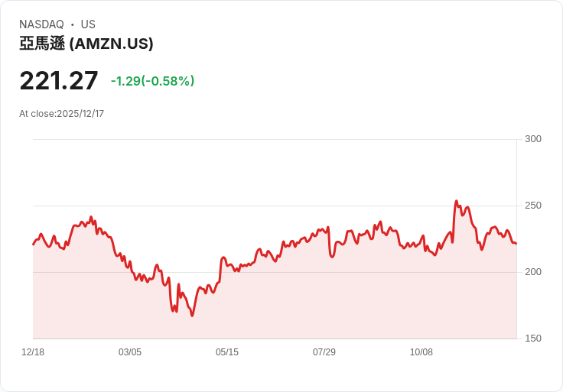This screenshot has height=392, width=563.
Task: Click the 10/08 date axis label
Action: click(x=421, y=352)
